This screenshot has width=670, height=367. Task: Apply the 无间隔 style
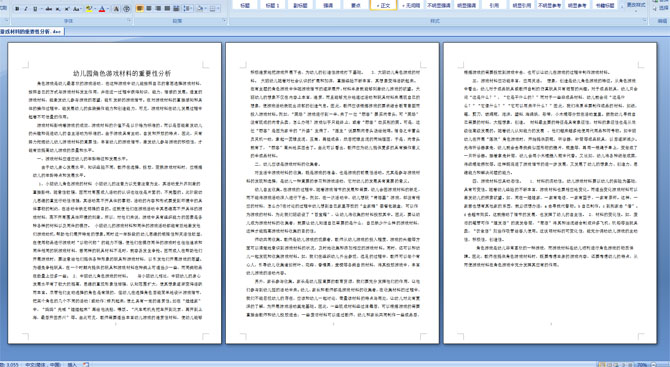pos(411,5)
